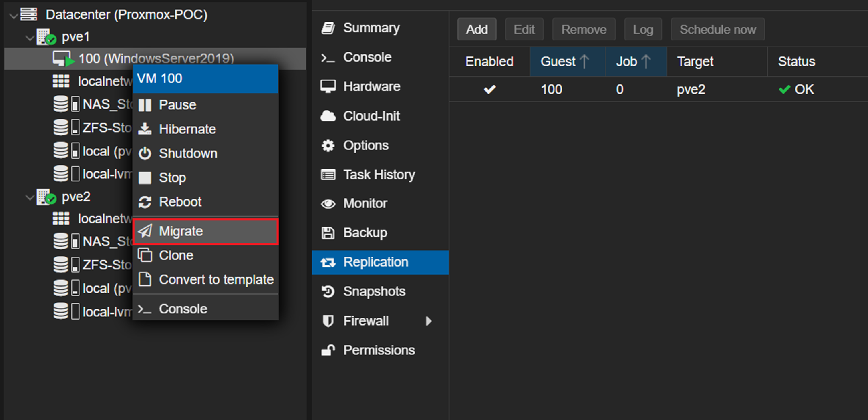The image size is (868, 420).
Task: Click the Add replication button
Action: [x=477, y=29]
